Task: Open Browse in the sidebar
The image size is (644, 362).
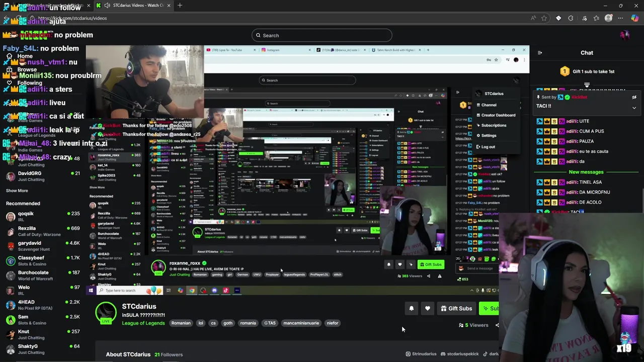Action: pyautogui.click(x=23, y=69)
